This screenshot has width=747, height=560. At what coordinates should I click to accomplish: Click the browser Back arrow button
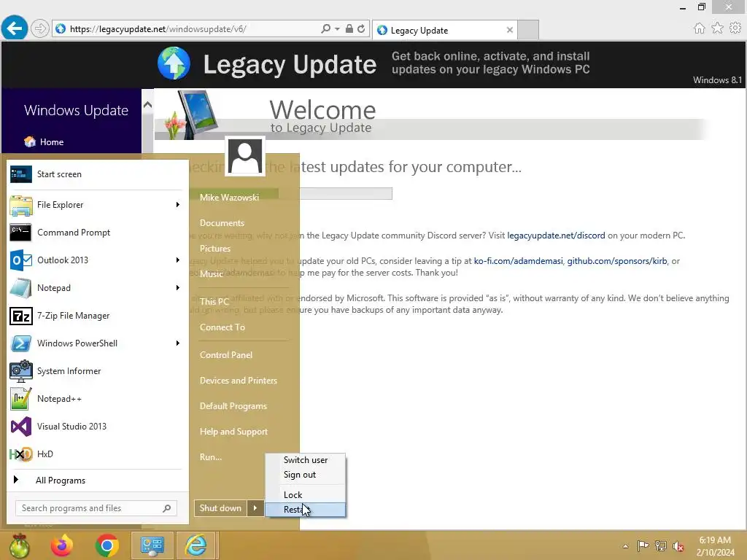[15, 28]
